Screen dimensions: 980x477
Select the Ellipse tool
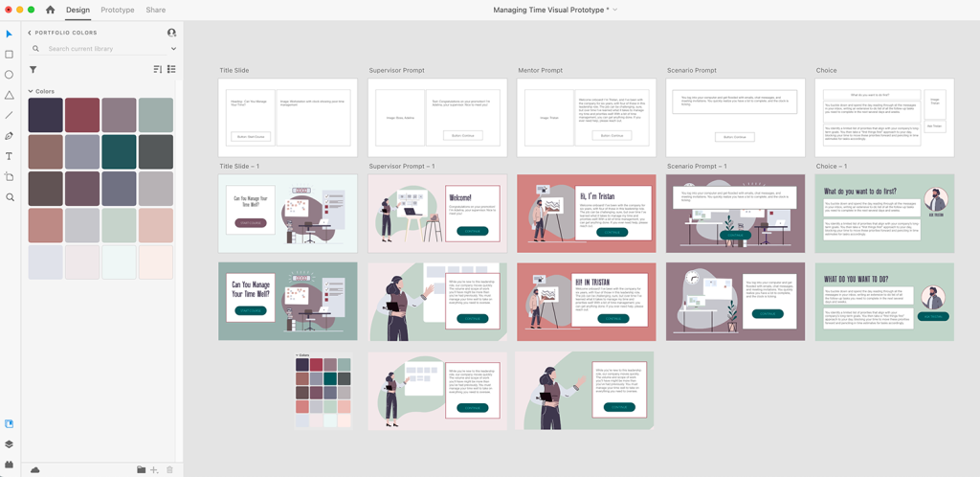[x=10, y=75]
